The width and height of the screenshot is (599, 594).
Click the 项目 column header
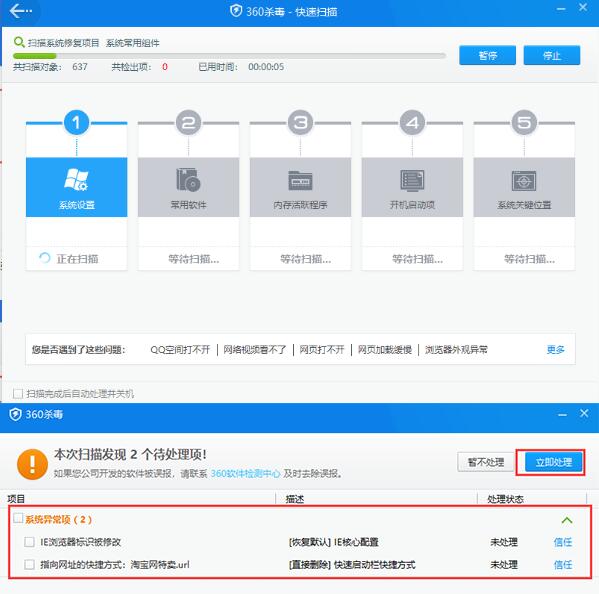(16, 499)
